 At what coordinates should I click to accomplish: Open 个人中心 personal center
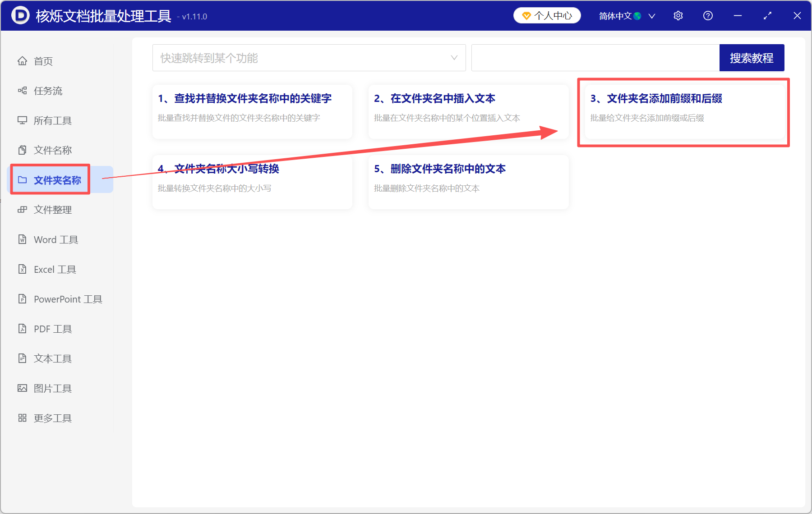click(547, 15)
